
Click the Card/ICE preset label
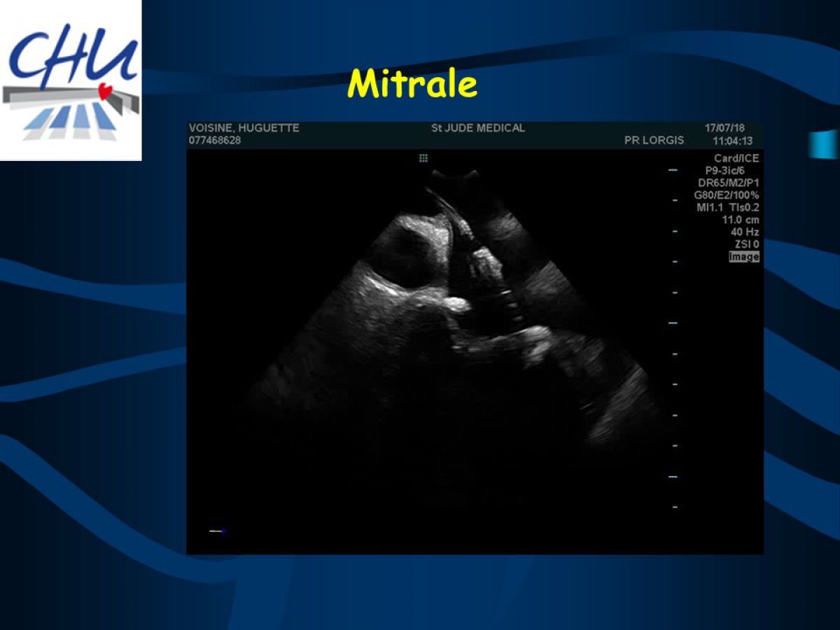[x=736, y=158]
